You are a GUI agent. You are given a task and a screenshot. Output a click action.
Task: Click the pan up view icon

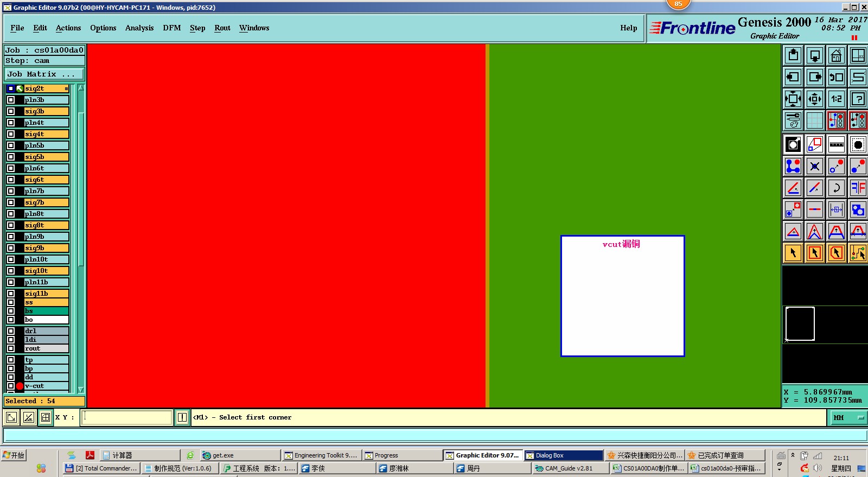[x=793, y=55]
